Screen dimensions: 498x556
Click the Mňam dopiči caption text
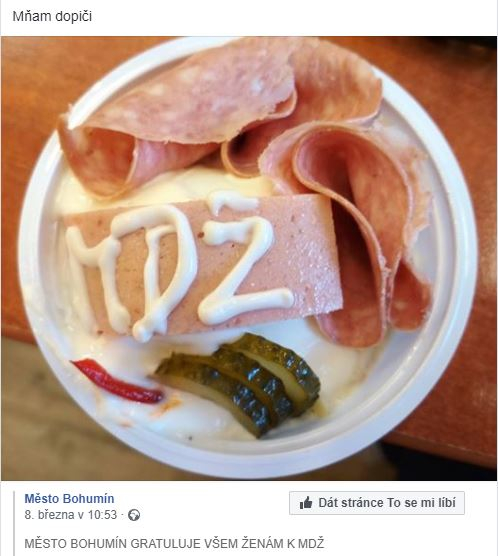click(52, 16)
